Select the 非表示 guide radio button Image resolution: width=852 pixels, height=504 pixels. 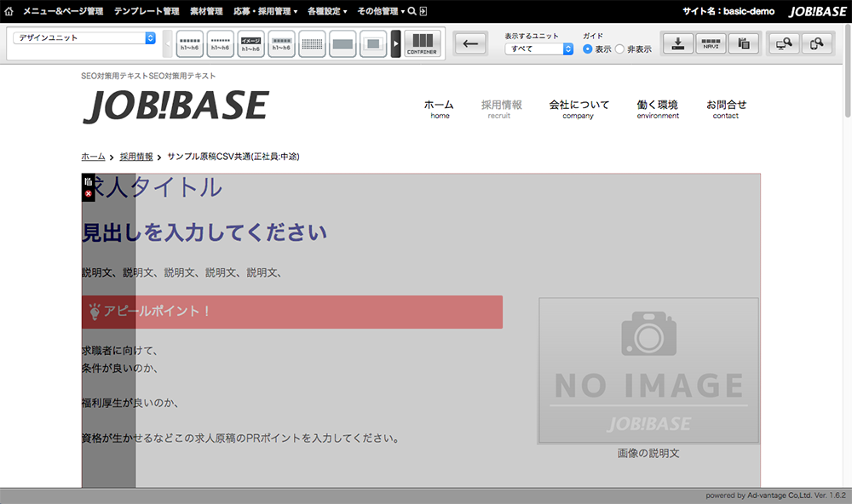(619, 49)
